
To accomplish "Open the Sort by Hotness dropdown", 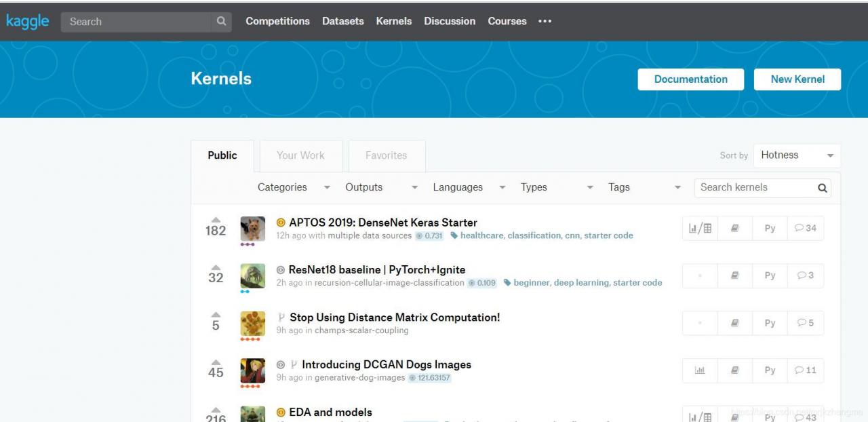I will pos(797,155).
